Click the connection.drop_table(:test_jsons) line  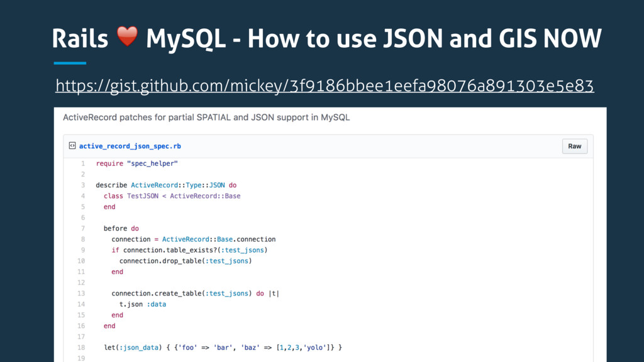(x=186, y=261)
